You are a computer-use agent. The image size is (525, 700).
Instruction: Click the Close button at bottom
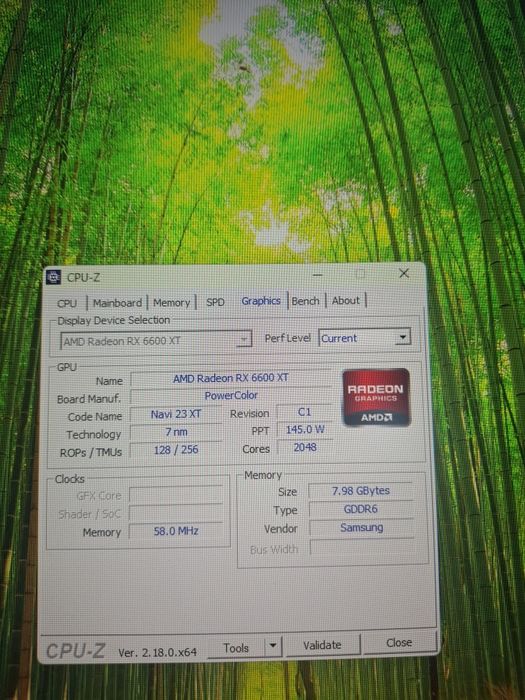(x=399, y=642)
